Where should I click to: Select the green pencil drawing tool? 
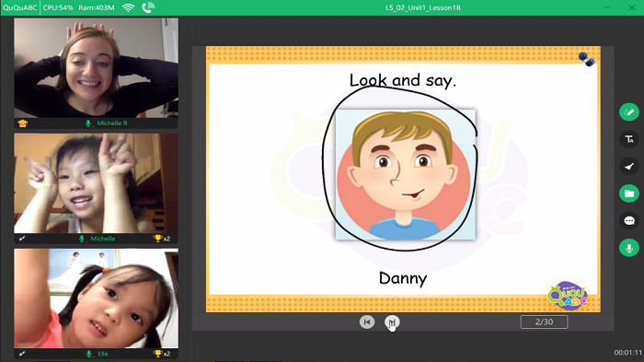628,111
